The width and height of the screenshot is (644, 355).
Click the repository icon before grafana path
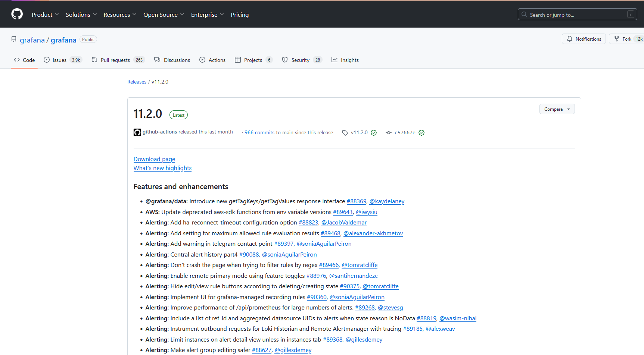(x=14, y=39)
